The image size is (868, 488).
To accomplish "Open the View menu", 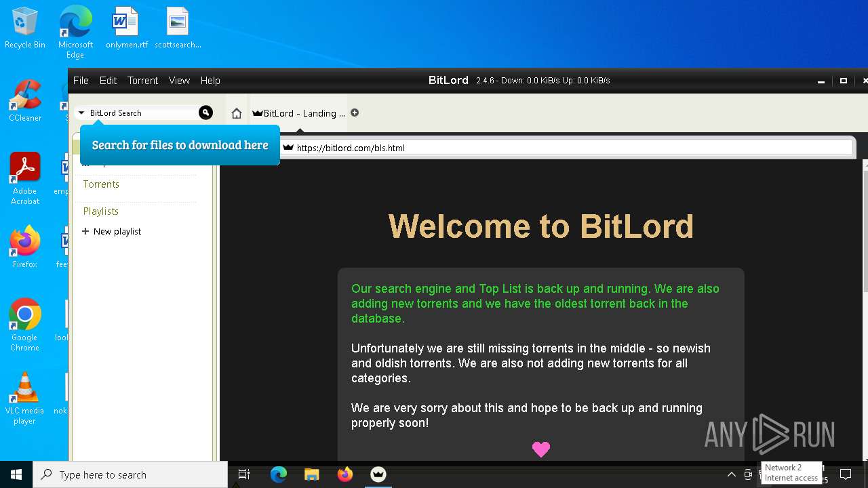I will click(179, 80).
